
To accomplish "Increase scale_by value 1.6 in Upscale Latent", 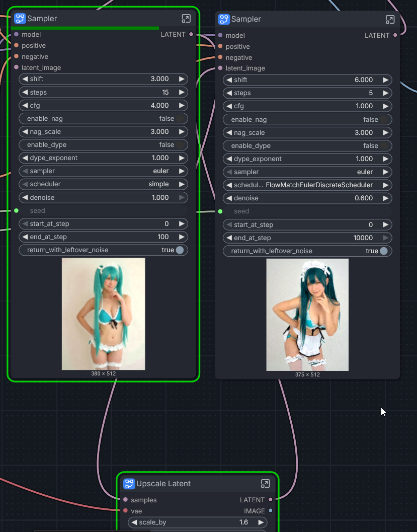I will coord(261,522).
